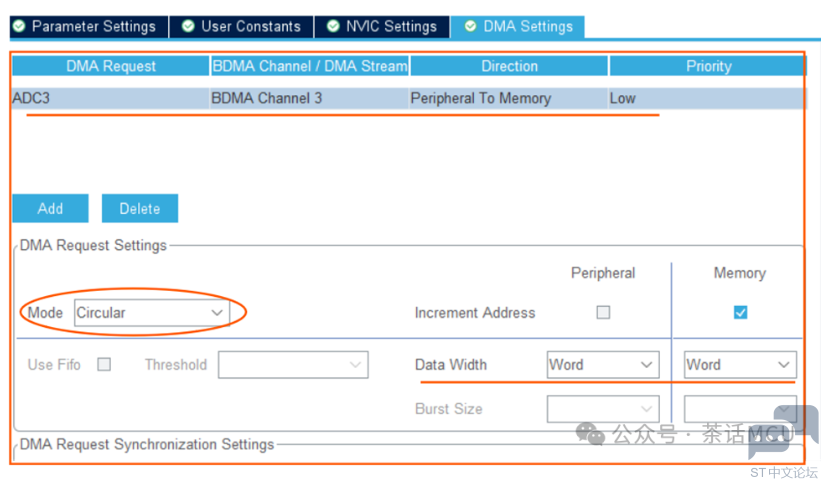The width and height of the screenshot is (827, 488).
Task: Click the Priority column header
Action: [708, 66]
